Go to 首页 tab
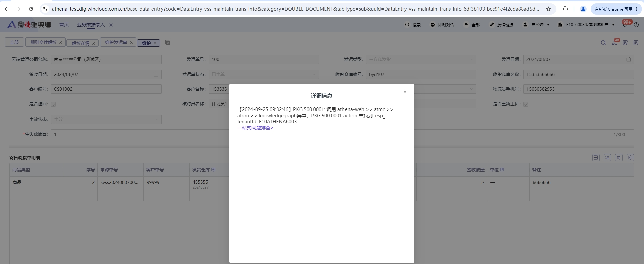Screen dimensions: 644x264 click(64, 25)
